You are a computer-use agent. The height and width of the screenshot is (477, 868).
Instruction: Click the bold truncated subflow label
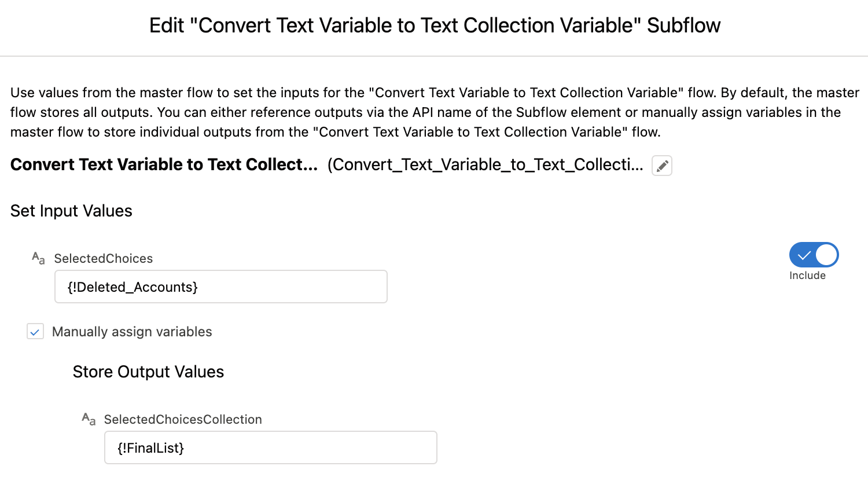[x=164, y=165]
